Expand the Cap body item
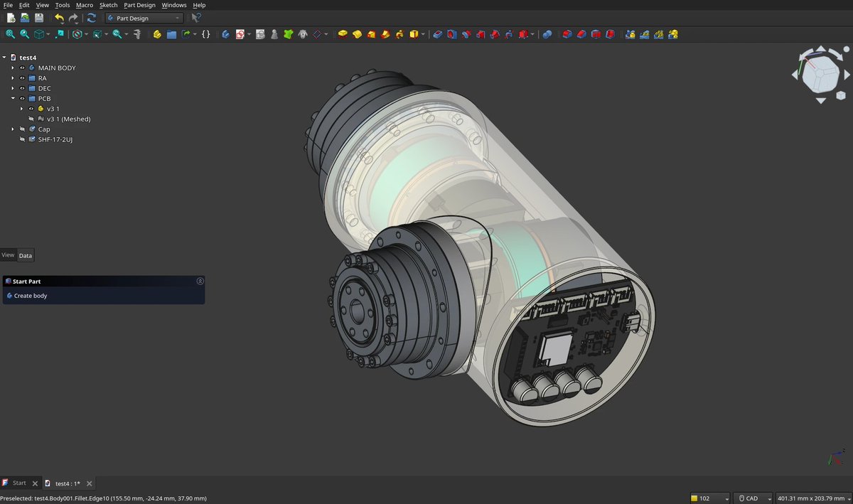 pyautogui.click(x=13, y=129)
